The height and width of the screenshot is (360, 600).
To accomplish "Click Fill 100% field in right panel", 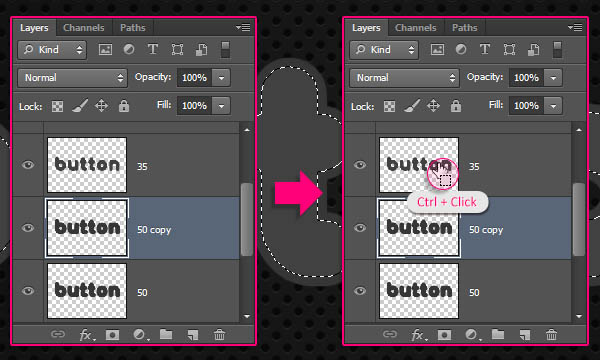I will point(527,106).
